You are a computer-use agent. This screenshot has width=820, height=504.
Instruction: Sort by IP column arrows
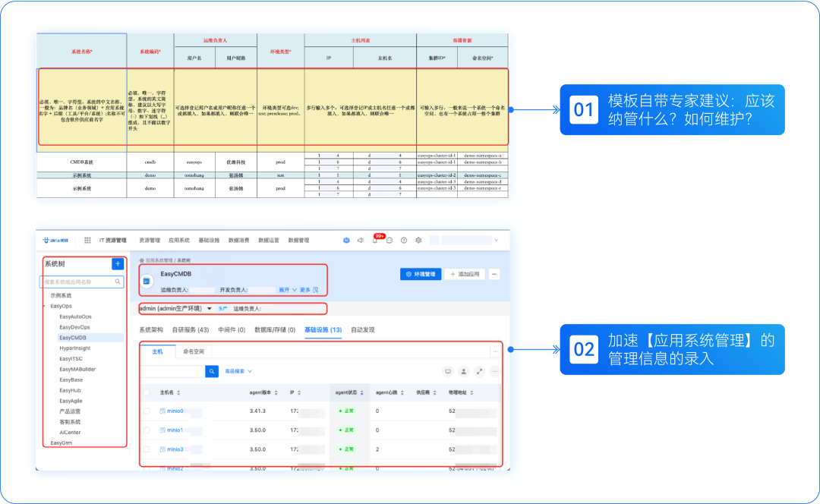click(x=299, y=392)
